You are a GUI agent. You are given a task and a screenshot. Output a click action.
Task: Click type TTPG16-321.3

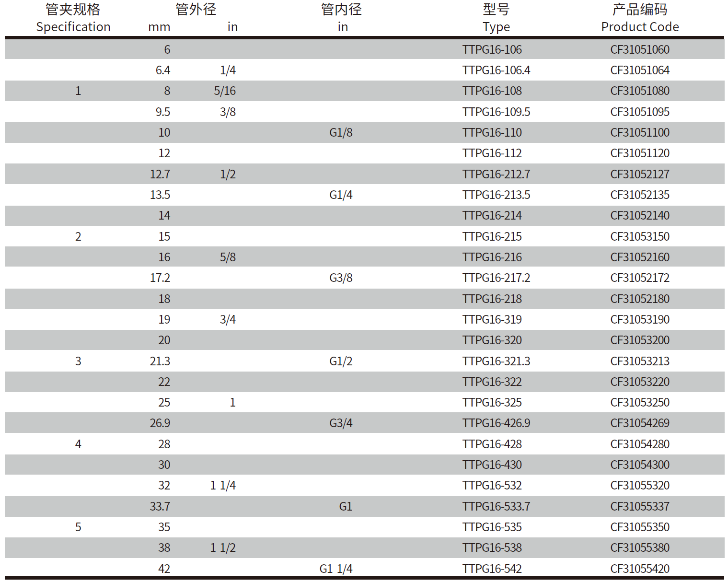click(x=496, y=361)
